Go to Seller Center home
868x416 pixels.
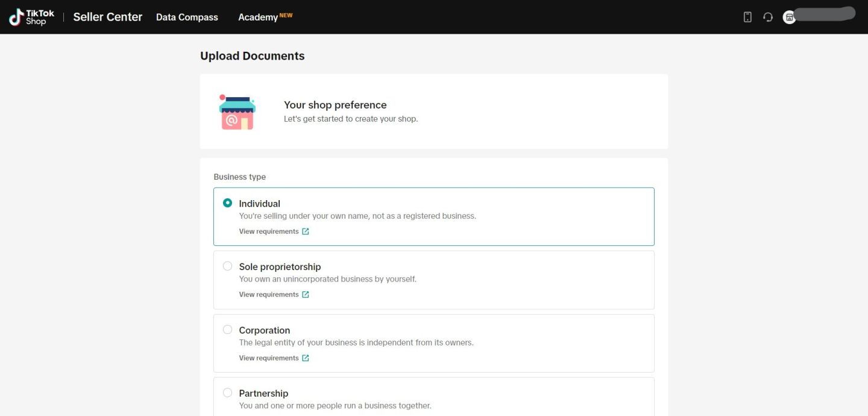tap(108, 17)
